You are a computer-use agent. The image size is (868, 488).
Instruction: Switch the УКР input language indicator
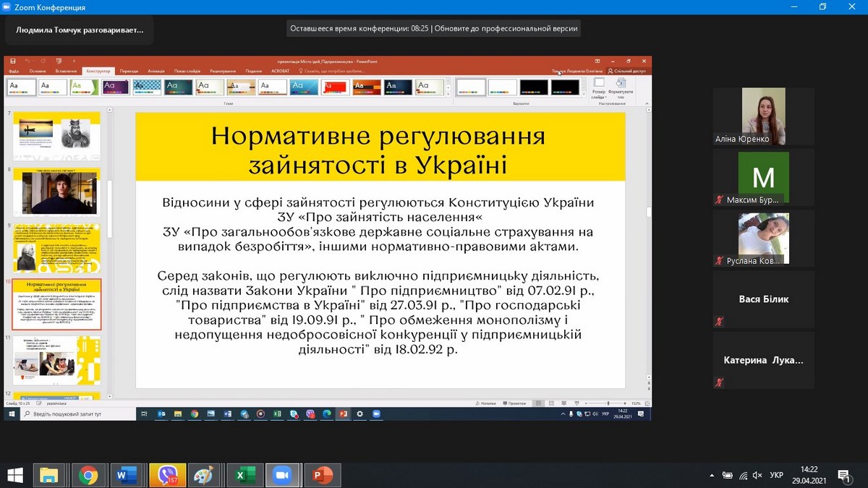[776, 475]
